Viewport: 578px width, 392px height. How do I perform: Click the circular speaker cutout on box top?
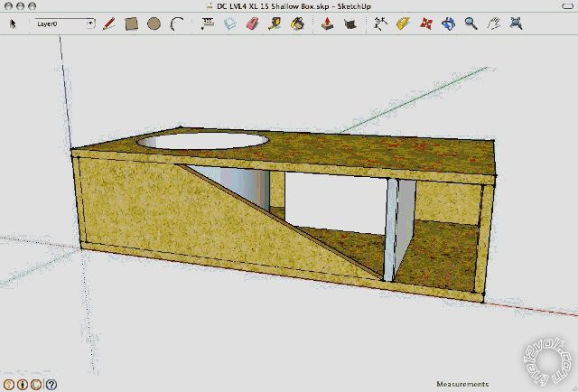(x=202, y=141)
